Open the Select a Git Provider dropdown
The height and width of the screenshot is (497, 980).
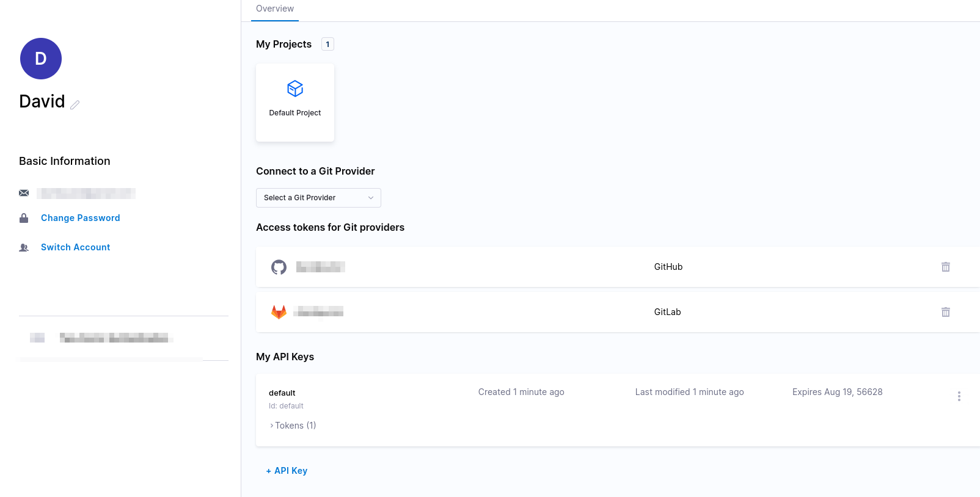tap(318, 198)
